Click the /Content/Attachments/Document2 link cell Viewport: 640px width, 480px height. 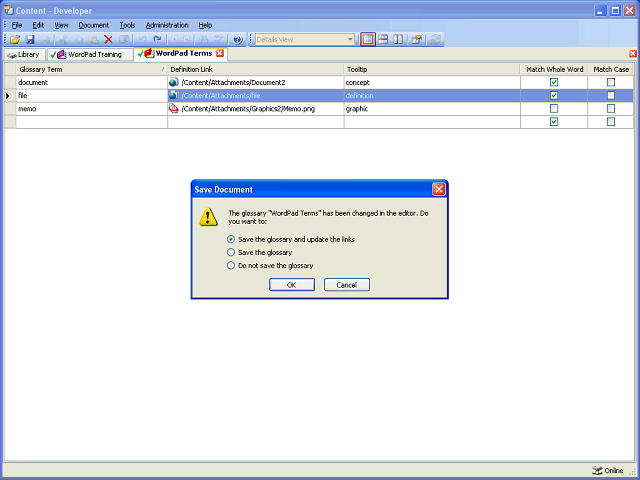[x=256, y=82]
